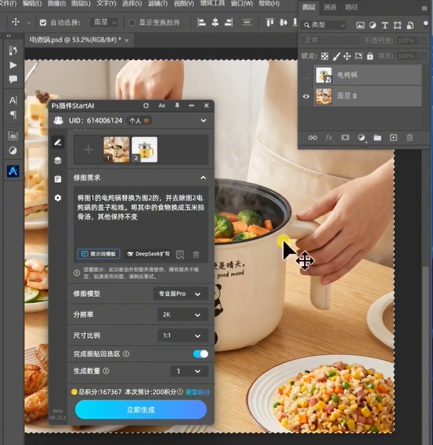Screen dimensions: 433x445
Task: Toggle lock transparent pixels
Action: coord(325,56)
